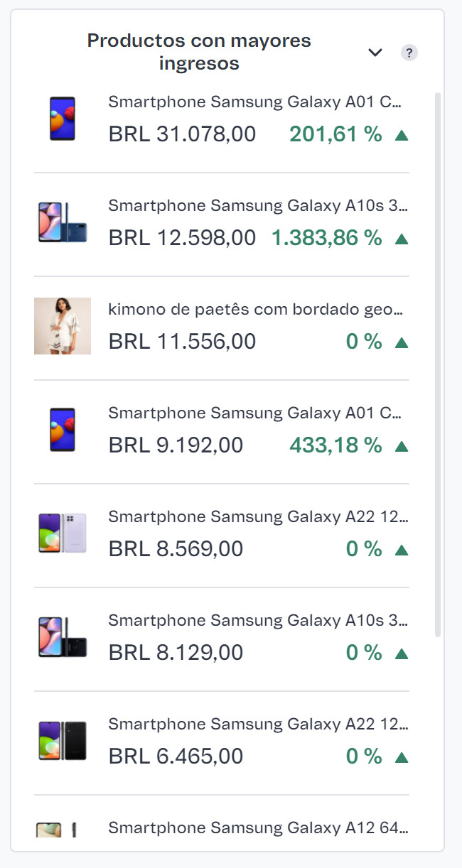
Task: Select the BRL 31.078,00 Galaxy A01 thumbnail
Action: (x=63, y=119)
